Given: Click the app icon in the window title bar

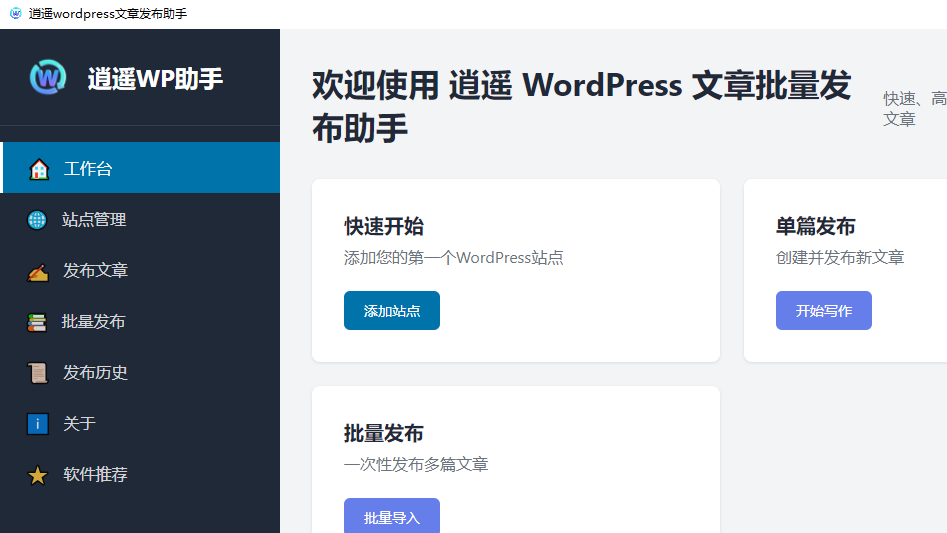Looking at the screenshot, I should (x=16, y=13).
